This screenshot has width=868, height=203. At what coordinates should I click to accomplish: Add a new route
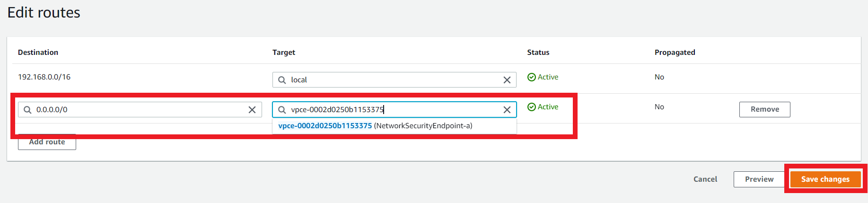pyautogui.click(x=47, y=142)
